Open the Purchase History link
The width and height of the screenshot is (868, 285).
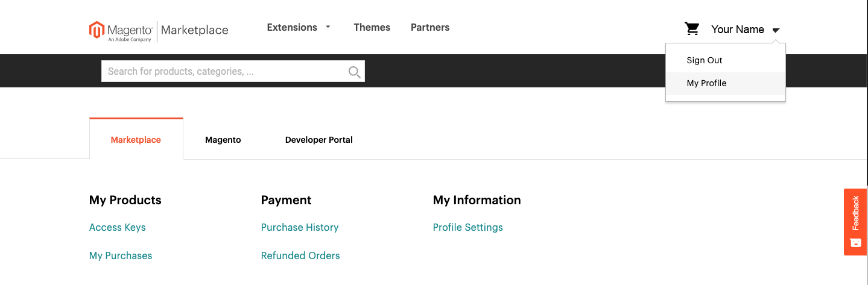[x=300, y=227]
